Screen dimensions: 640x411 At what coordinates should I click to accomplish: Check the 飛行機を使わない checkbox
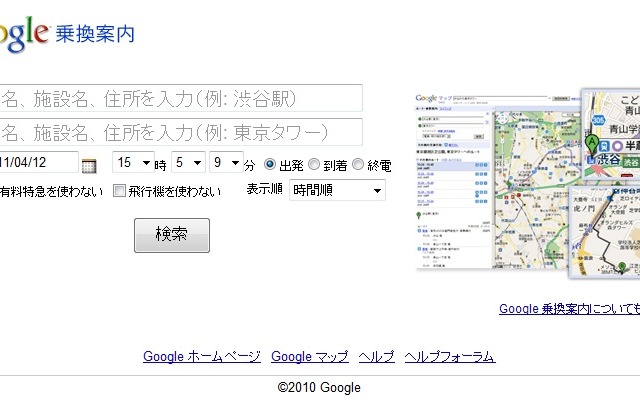point(119,190)
